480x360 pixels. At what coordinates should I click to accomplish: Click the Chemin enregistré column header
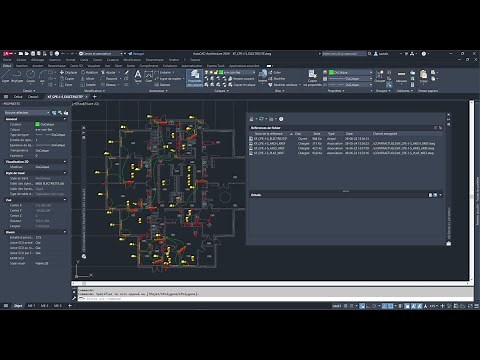point(385,134)
